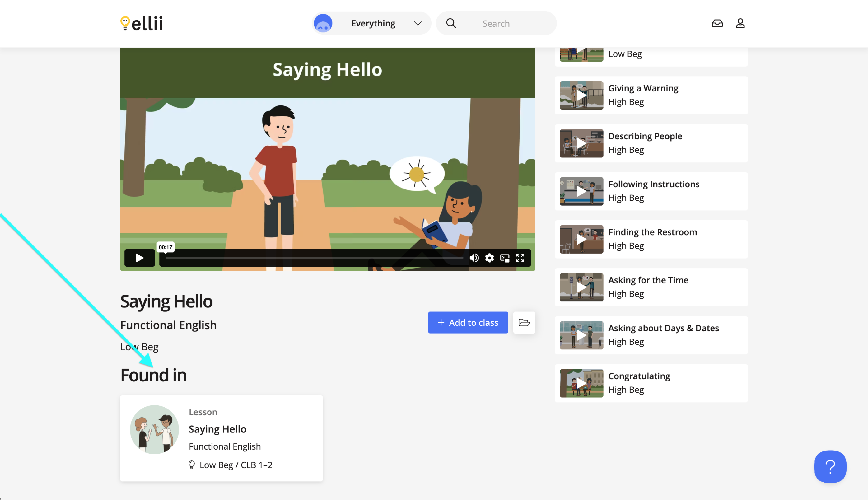868x500 pixels.
Task: Click the ellii logo
Action: (x=141, y=23)
